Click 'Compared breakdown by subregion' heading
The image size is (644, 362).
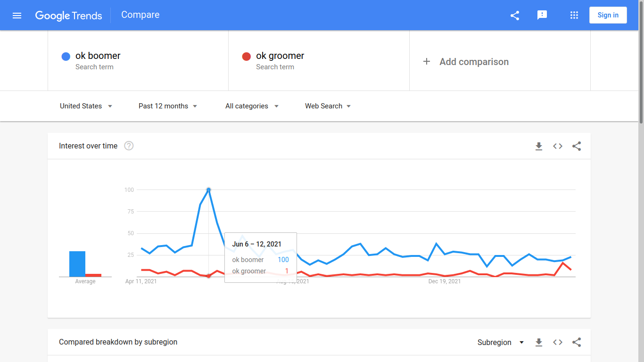(118, 342)
